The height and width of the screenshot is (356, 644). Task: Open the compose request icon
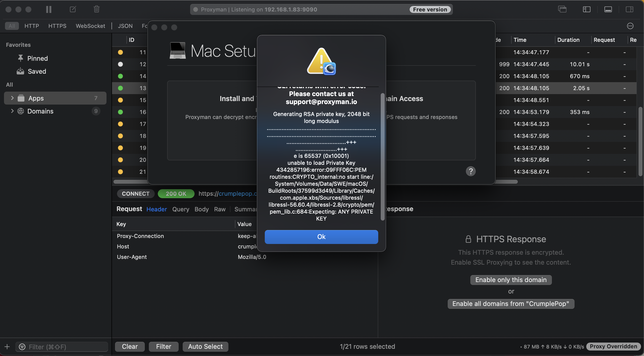tap(73, 9)
